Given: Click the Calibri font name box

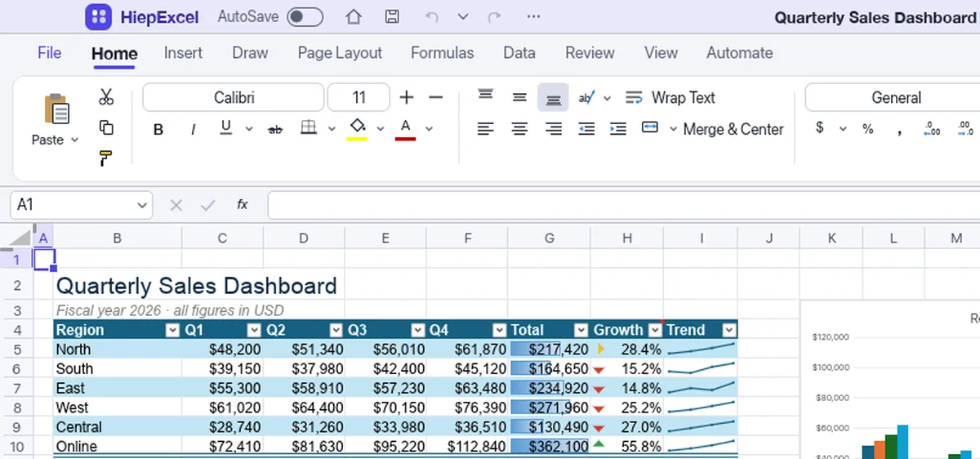Looking at the screenshot, I should click(x=234, y=97).
